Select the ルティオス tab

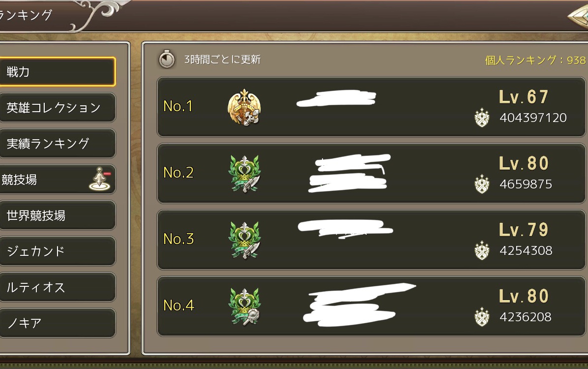coord(57,287)
